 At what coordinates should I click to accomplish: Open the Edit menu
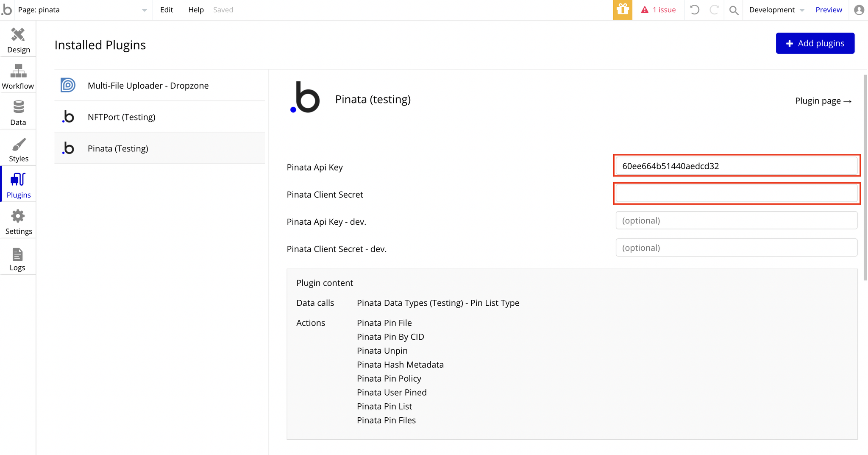click(167, 10)
